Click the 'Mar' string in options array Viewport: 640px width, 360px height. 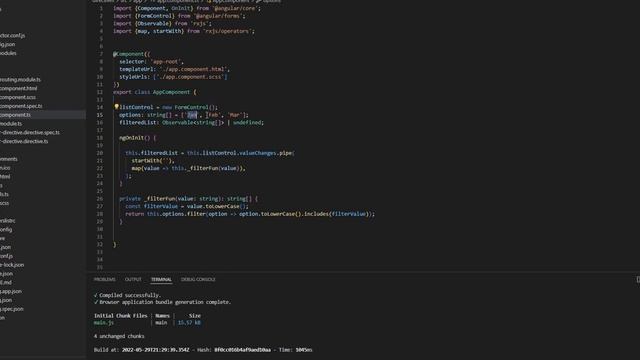tap(235, 115)
